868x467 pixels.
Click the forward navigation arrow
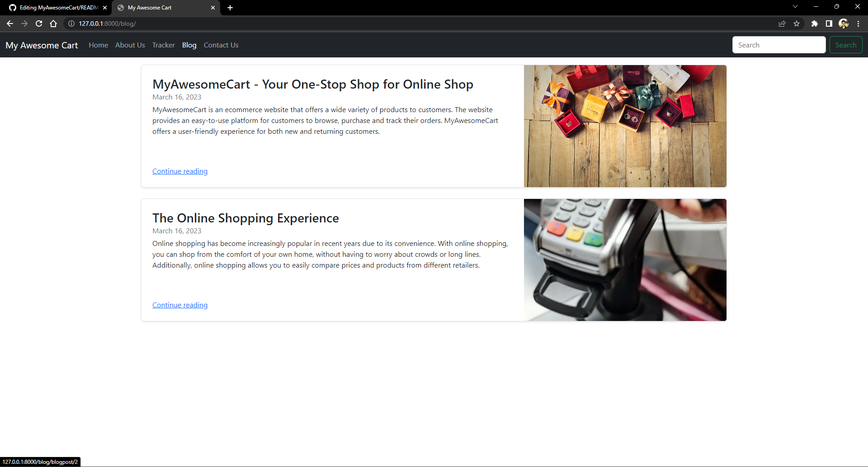pyautogui.click(x=24, y=23)
